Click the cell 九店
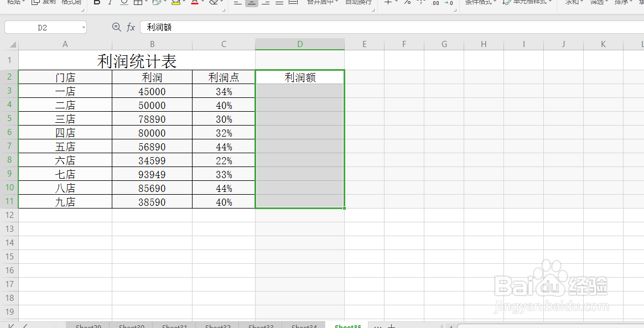The height and width of the screenshot is (328, 644). coord(65,201)
